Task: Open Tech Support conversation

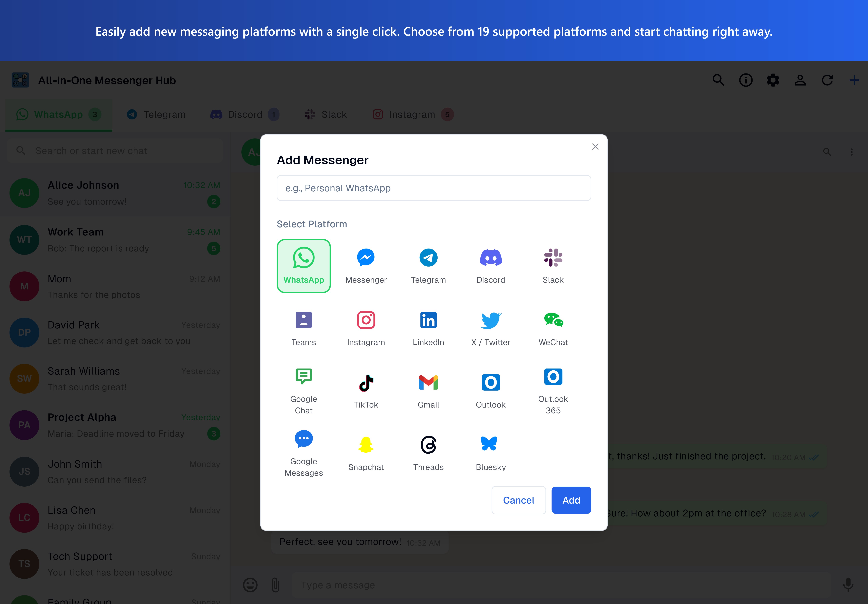Action: coord(115,564)
